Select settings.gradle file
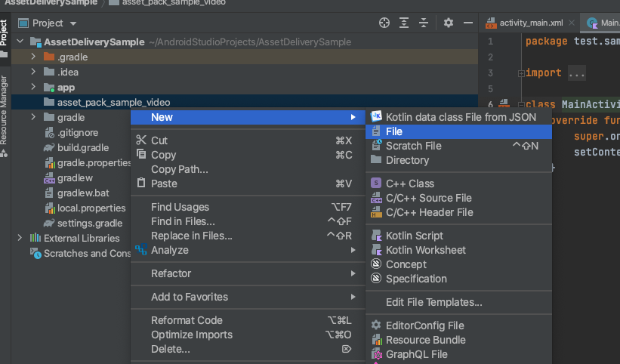 (x=90, y=224)
